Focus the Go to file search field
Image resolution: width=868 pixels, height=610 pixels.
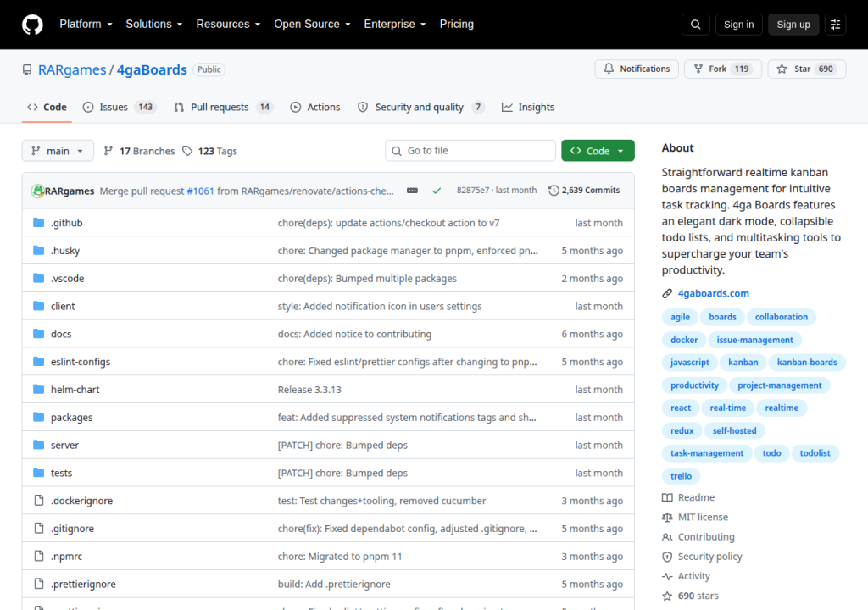(470, 151)
